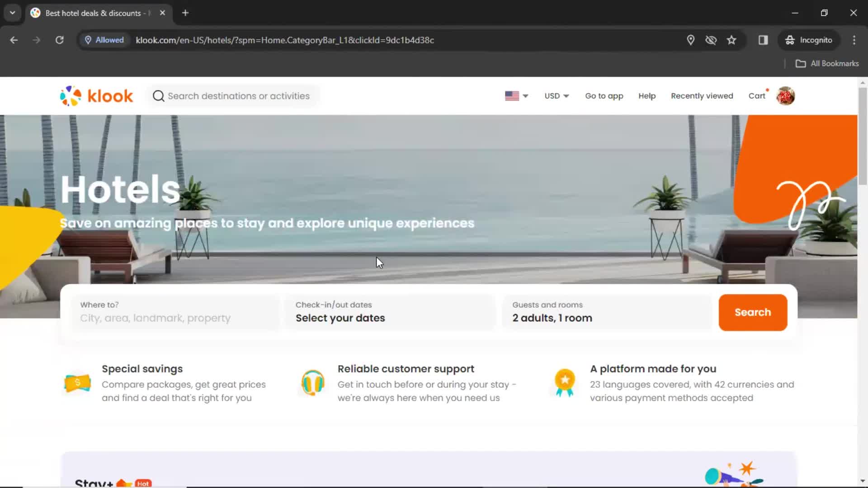Click the Help menu item
Screen dimensions: 868x488
(x=647, y=96)
